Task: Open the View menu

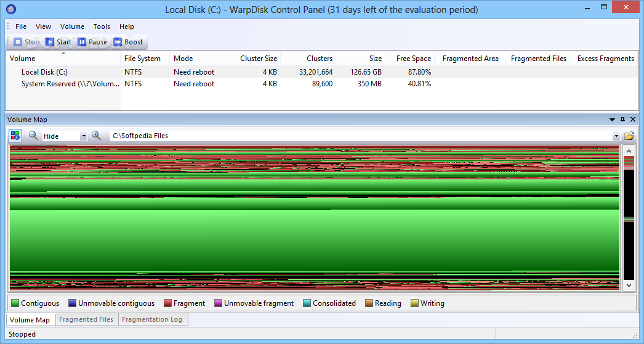Action: point(43,27)
